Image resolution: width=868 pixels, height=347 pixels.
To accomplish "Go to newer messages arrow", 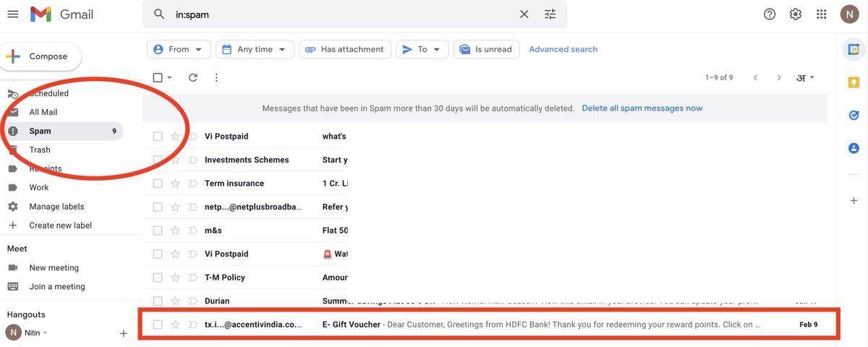I will (755, 77).
